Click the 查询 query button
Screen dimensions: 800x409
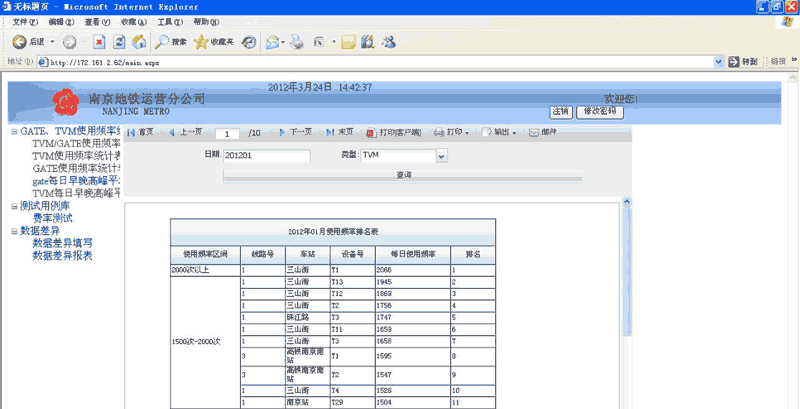coord(403,175)
